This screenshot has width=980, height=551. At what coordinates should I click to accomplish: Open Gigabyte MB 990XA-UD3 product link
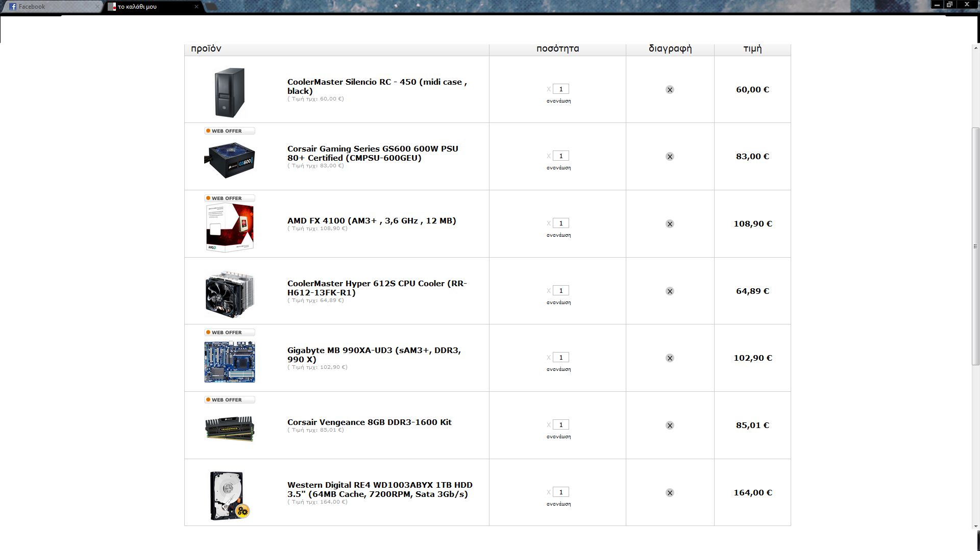(x=374, y=355)
